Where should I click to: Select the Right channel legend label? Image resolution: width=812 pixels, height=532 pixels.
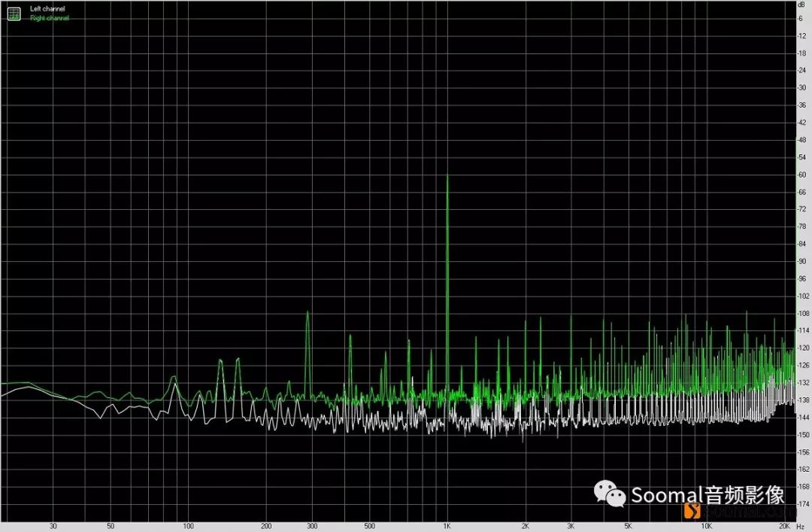pos(49,18)
